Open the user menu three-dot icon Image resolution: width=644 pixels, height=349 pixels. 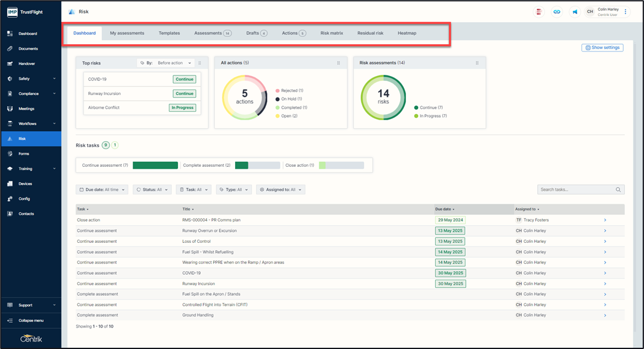pyautogui.click(x=626, y=12)
